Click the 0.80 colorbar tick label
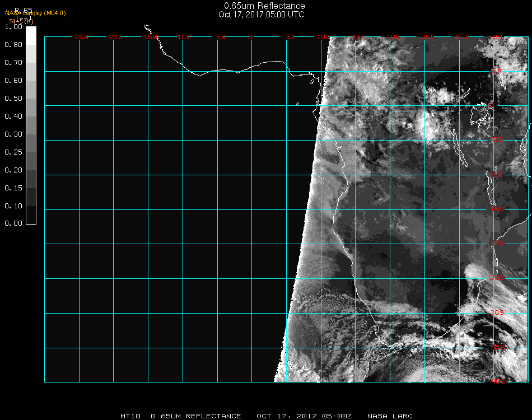Viewport: 532px width, 420px height. coord(13,45)
